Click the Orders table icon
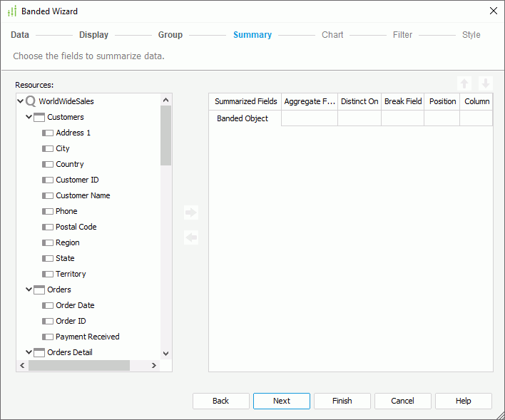 39,290
